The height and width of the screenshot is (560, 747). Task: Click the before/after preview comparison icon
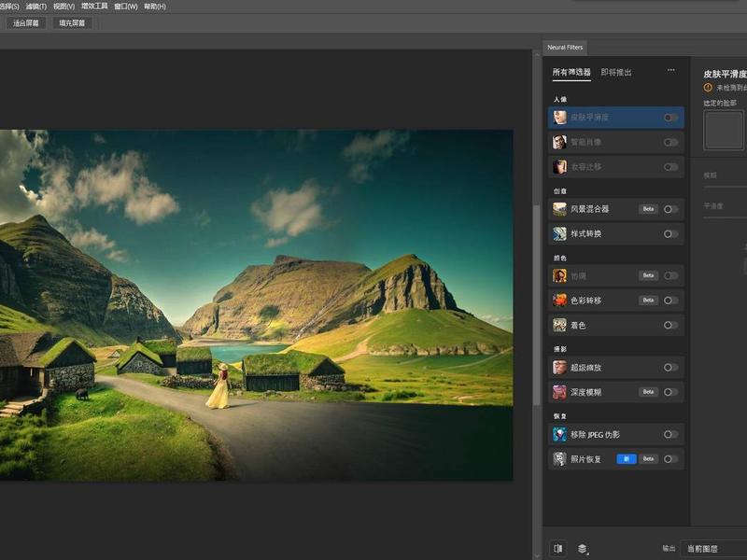click(x=557, y=549)
